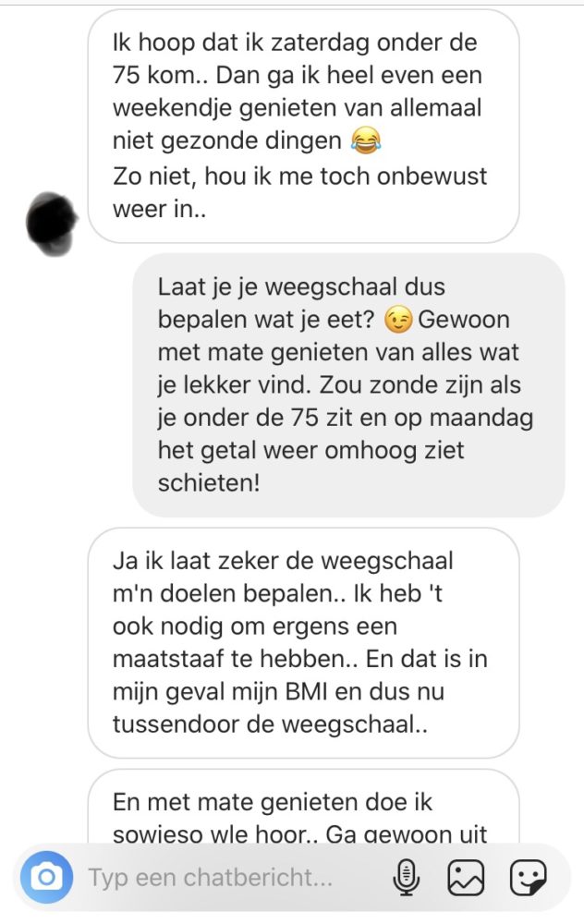584x924 pixels.
Task: Open the camera with the blue camera icon
Action: (46, 877)
